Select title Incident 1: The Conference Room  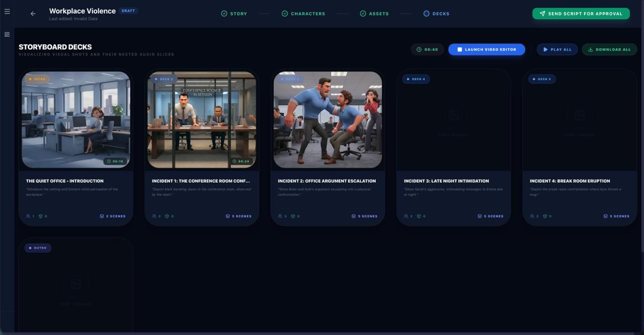tap(201, 181)
